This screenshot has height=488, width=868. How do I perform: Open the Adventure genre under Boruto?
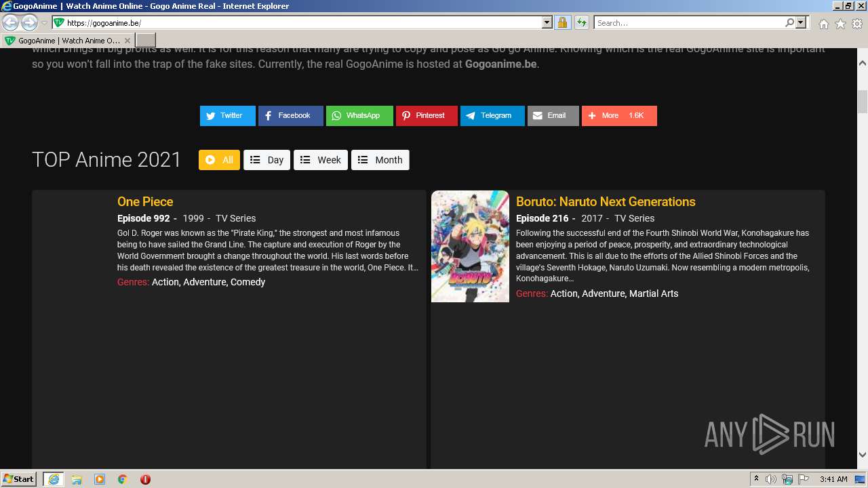coord(604,293)
